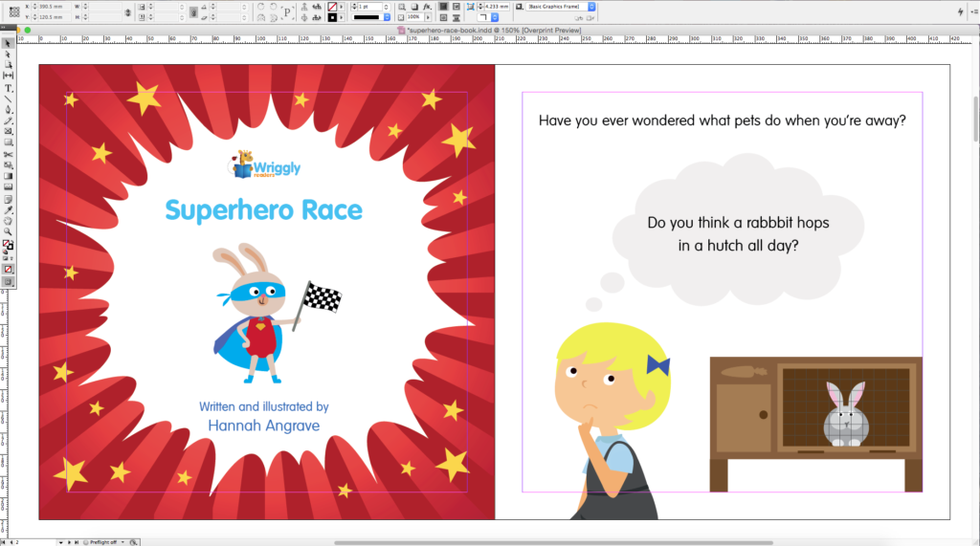Pick the Gap tool
980x546 pixels.
click(8, 76)
